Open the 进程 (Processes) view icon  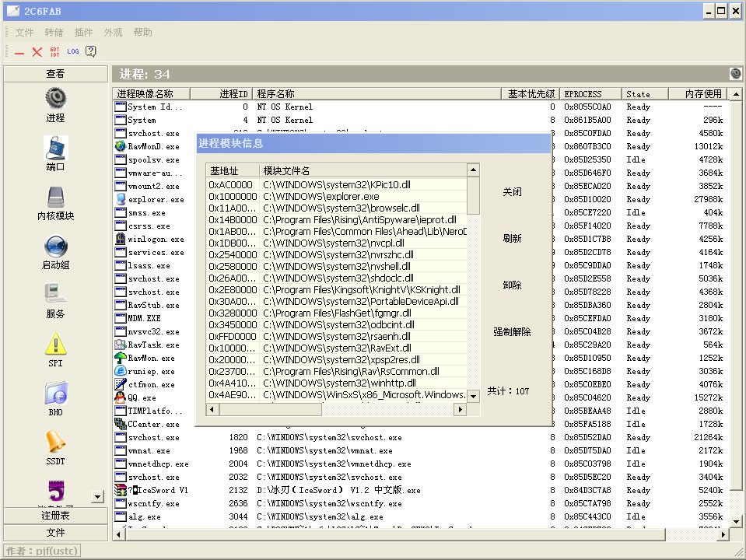pyautogui.click(x=55, y=99)
